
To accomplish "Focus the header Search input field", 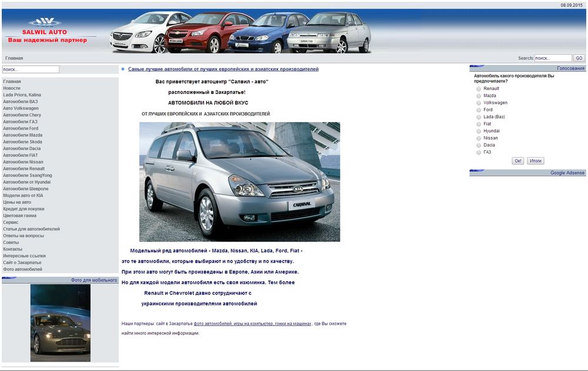I will point(553,58).
